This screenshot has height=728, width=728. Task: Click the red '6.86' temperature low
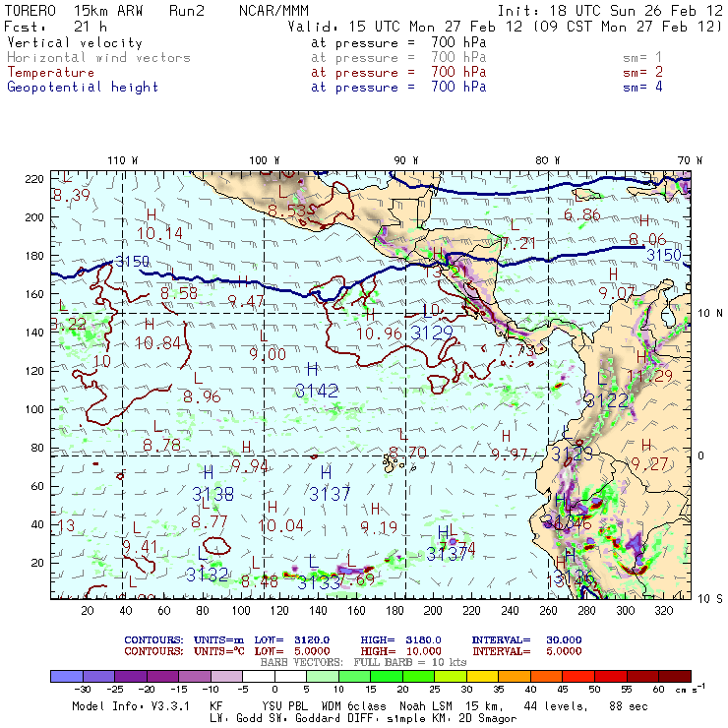pyautogui.click(x=582, y=215)
